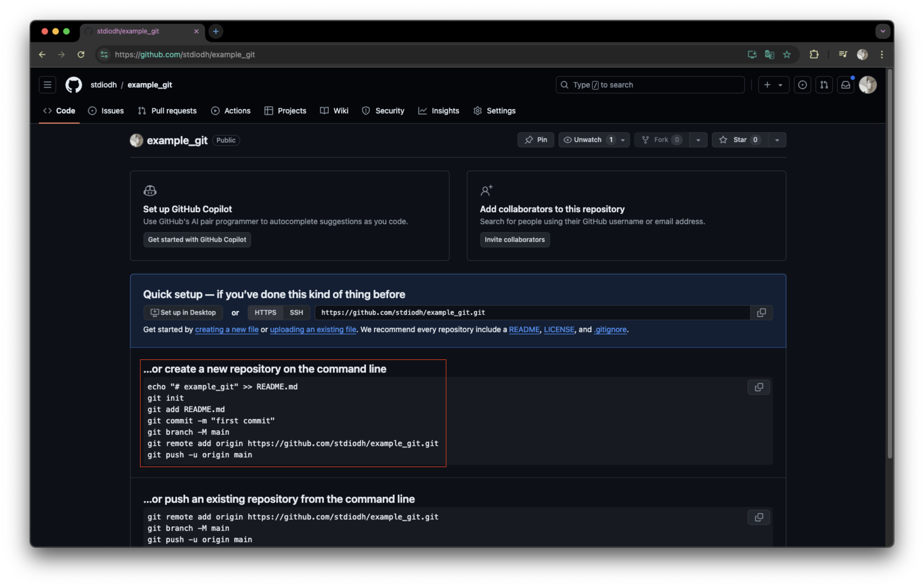924x587 pixels.
Task: Follow the creating a new file link
Action: coord(226,329)
